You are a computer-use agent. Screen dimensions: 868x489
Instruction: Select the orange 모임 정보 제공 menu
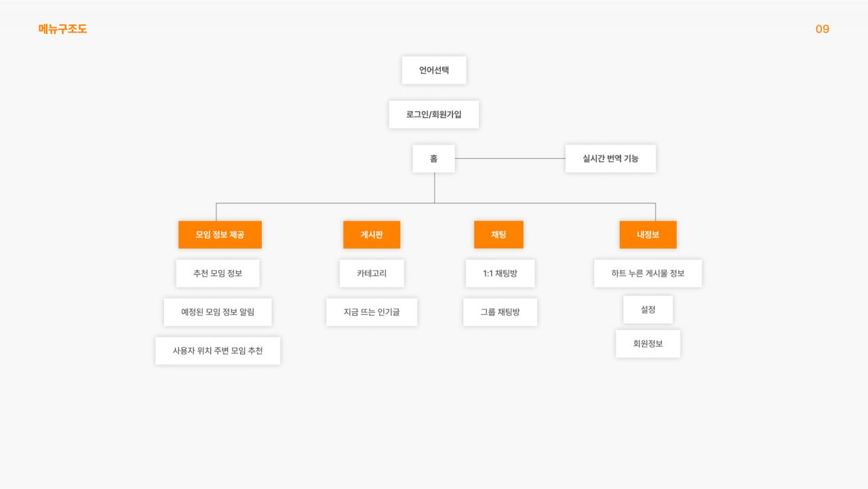pos(220,235)
